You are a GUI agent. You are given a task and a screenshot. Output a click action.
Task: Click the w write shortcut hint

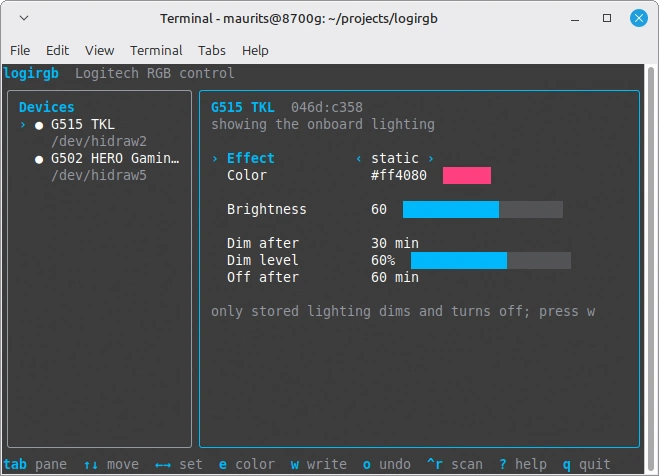click(319, 464)
